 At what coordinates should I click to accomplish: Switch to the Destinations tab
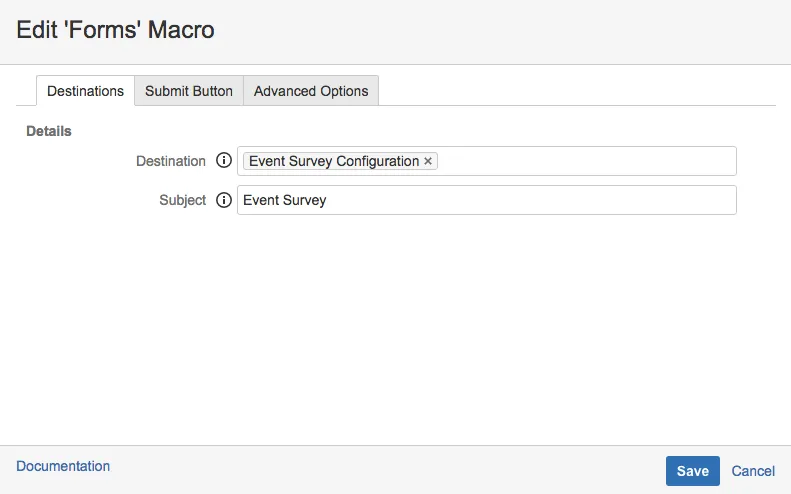[85, 91]
